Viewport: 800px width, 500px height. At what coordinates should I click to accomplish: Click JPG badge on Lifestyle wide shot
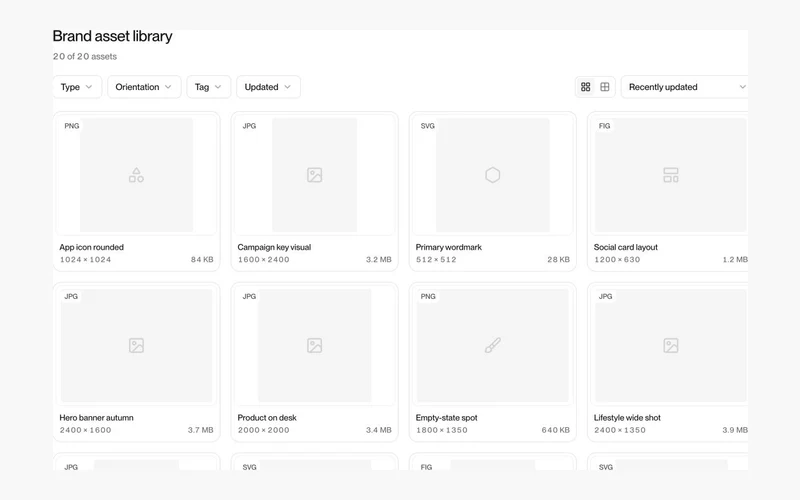[605, 296]
